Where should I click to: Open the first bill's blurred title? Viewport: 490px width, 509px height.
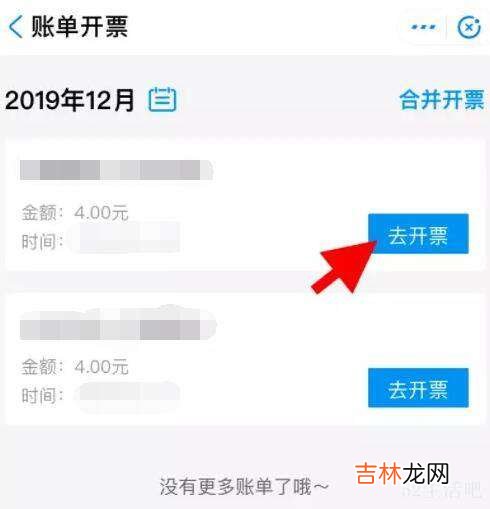(x=116, y=170)
